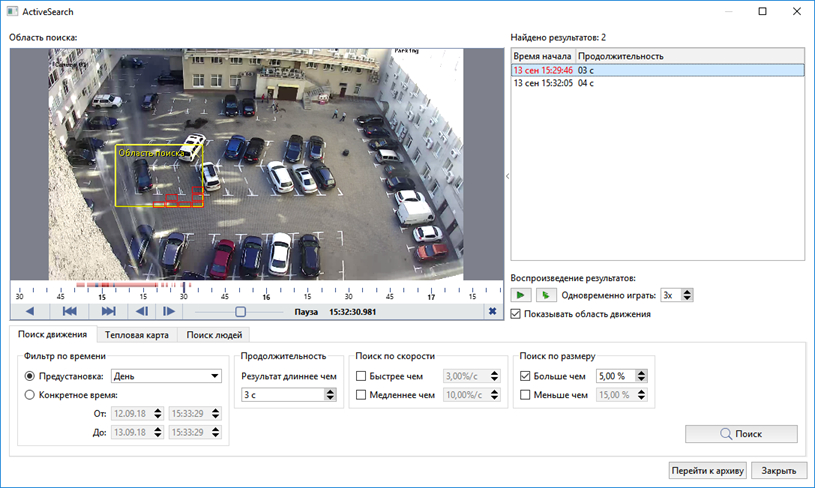Switch to the 'Тепловая карта' tab
The width and height of the screenshot is (815, 488).
(136, 335)
